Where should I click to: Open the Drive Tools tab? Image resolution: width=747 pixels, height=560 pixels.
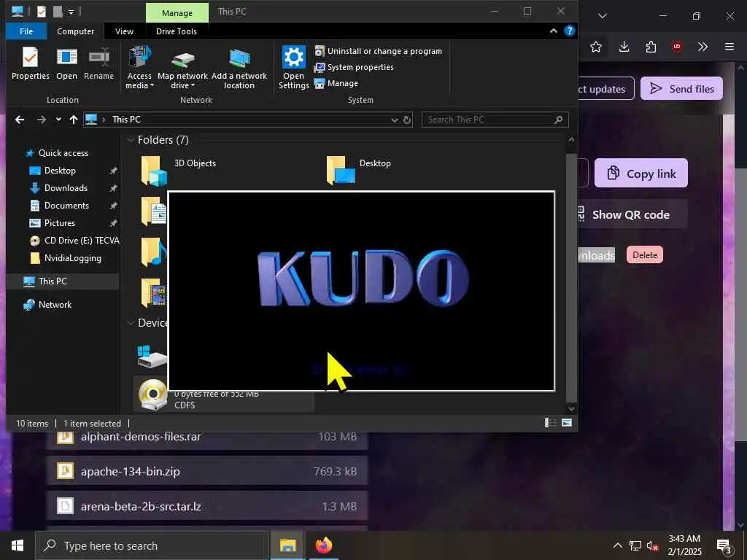click(177, 31)
